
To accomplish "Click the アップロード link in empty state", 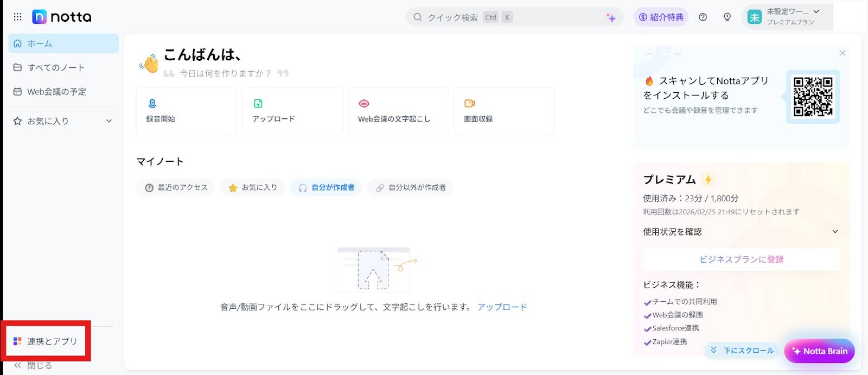I will click(502, 307).
